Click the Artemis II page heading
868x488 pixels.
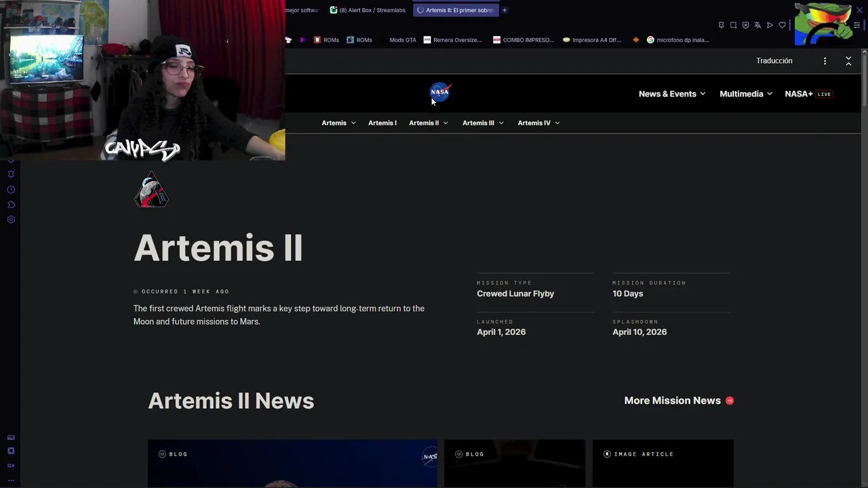click(218, 248)
